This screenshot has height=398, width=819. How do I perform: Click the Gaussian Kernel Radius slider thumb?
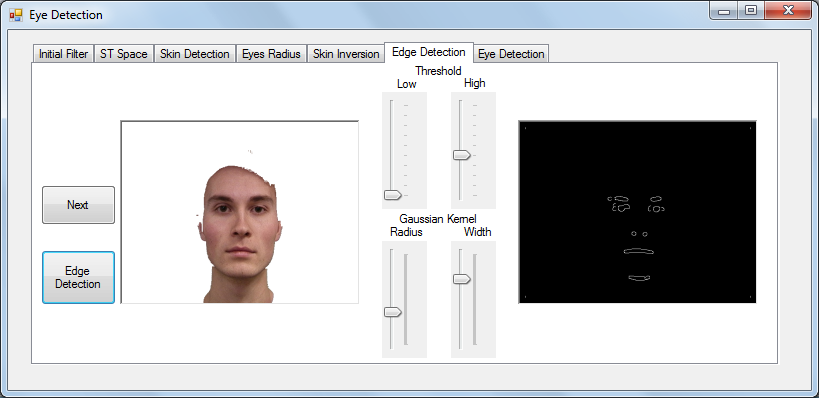pos(393,312)
